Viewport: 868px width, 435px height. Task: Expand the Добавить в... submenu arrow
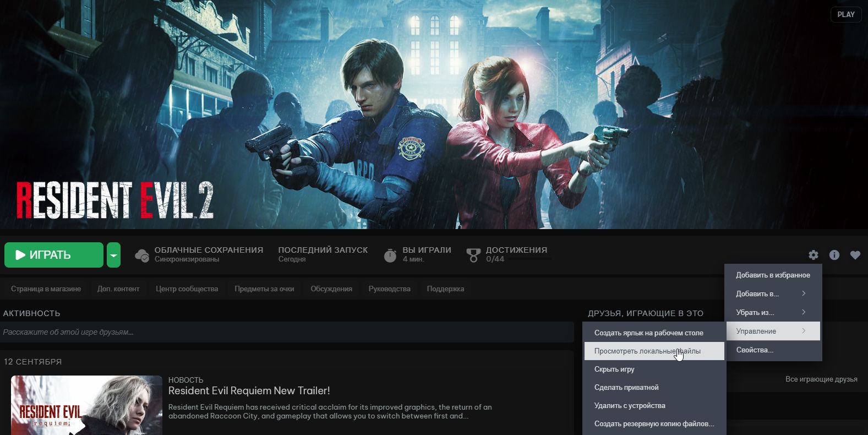(x=804, y=293)
